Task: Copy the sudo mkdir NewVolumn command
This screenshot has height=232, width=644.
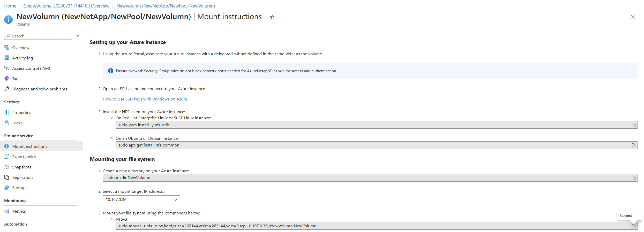Action: click(634, 178)
